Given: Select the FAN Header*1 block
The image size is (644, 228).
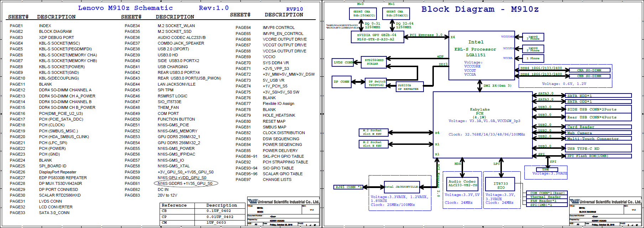Looking at the screenshot, I should pyautogui.click(x=546, y=201).
